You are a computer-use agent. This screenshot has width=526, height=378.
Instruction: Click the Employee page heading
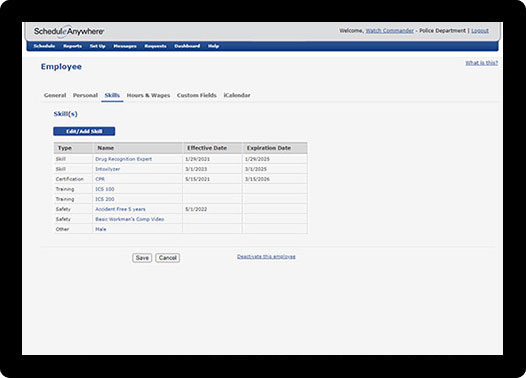point(61,66)
